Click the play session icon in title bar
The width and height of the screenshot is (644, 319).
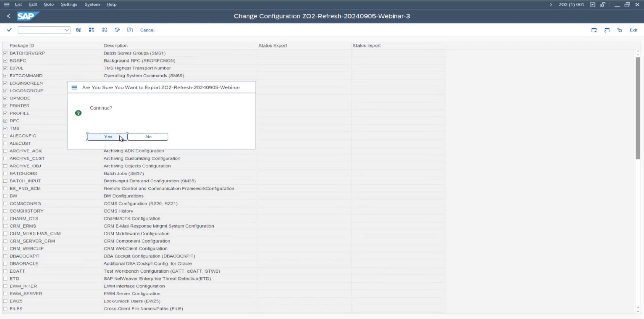coord(592,4)
